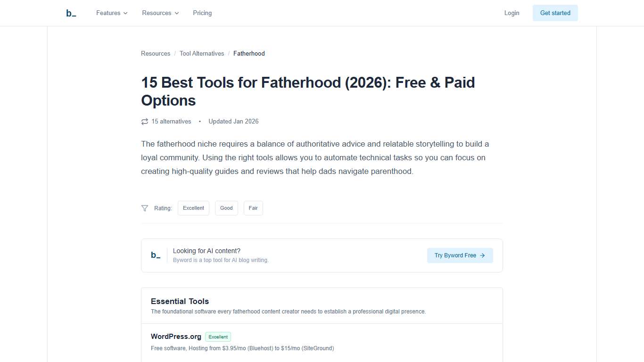The image size is (644, 362).
Task: Click the alternatives refresh icon before '15 alternatives'
Action: pos(145,121)
